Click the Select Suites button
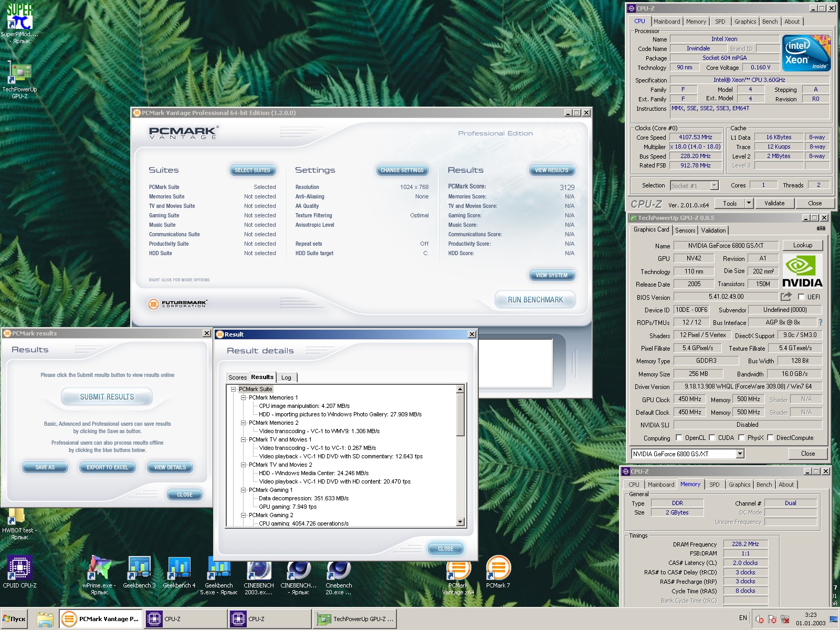Screen dimensions: 840x630 coord(253,170)
